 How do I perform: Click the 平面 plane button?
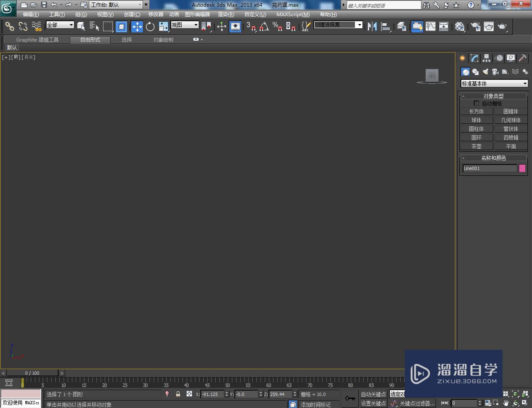(511, 146)
